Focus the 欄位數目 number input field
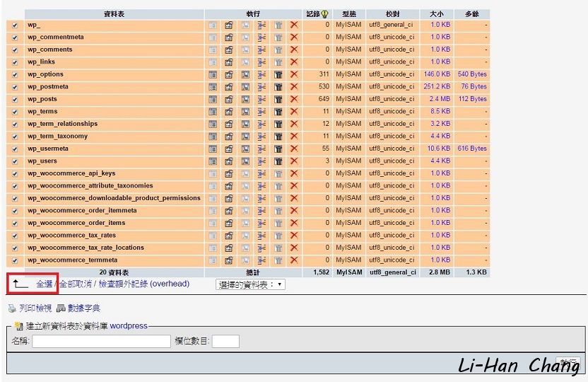Viewport: 588px width, 382px height. coord(225,341)
